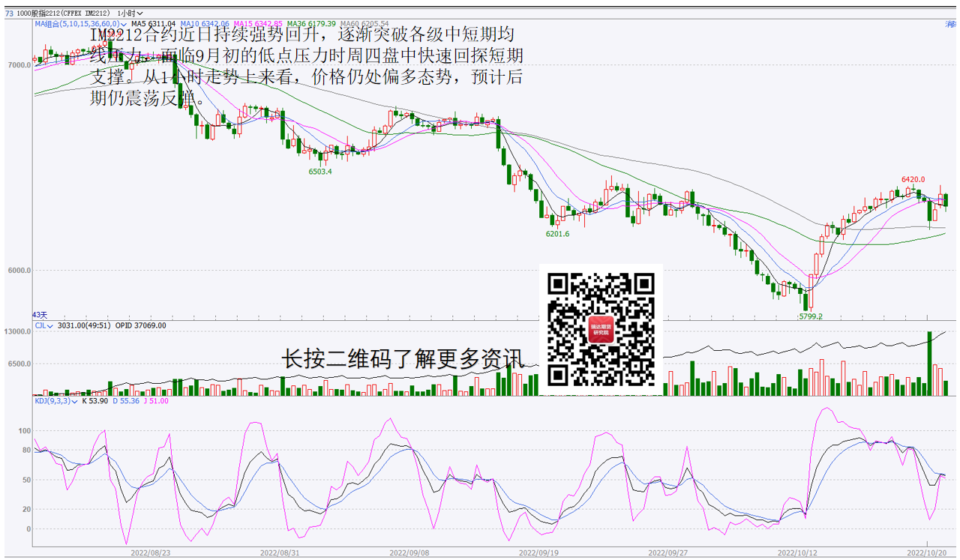Select the MA5 value label
The width and height of the screenshot is (960, 560).
point(154,24)
